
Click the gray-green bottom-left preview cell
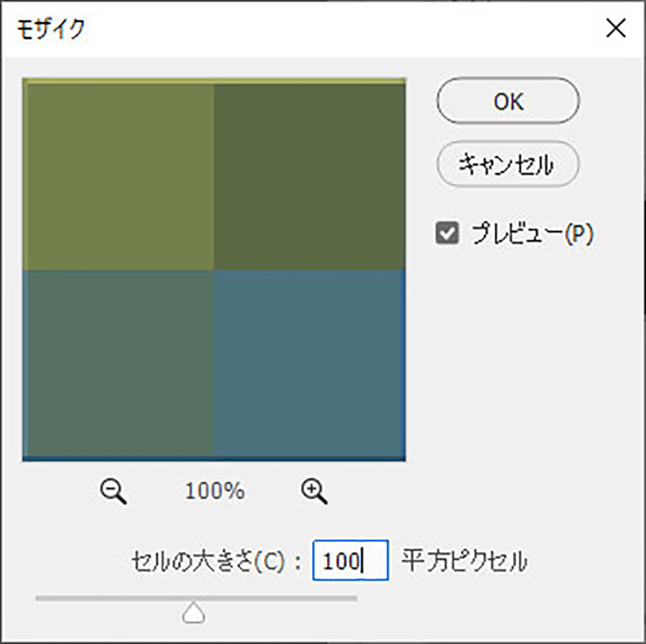point(119,363)
